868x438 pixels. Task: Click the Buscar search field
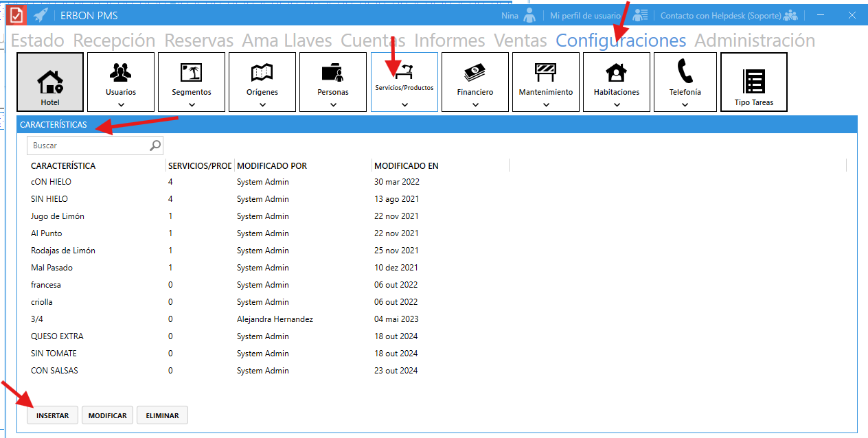tap(88, 146)
